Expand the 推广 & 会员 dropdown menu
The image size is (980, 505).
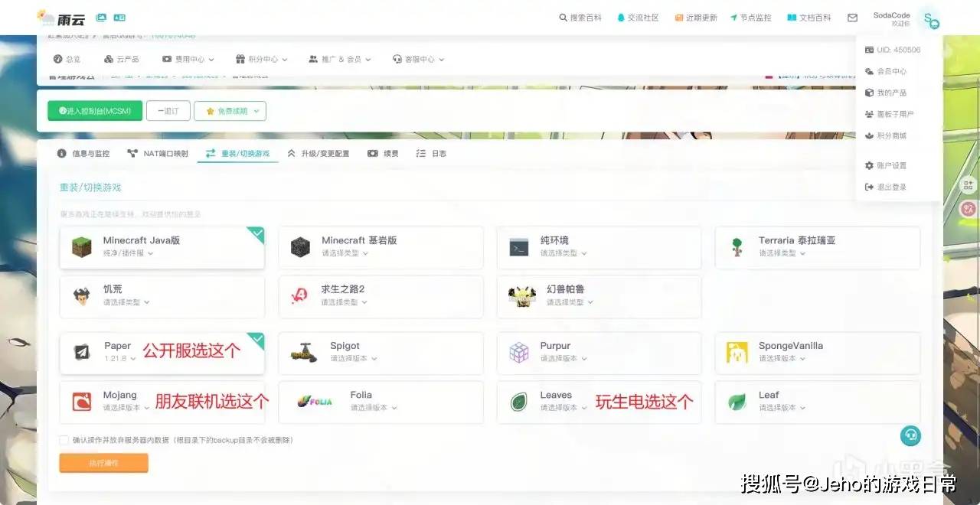[340, 59]
